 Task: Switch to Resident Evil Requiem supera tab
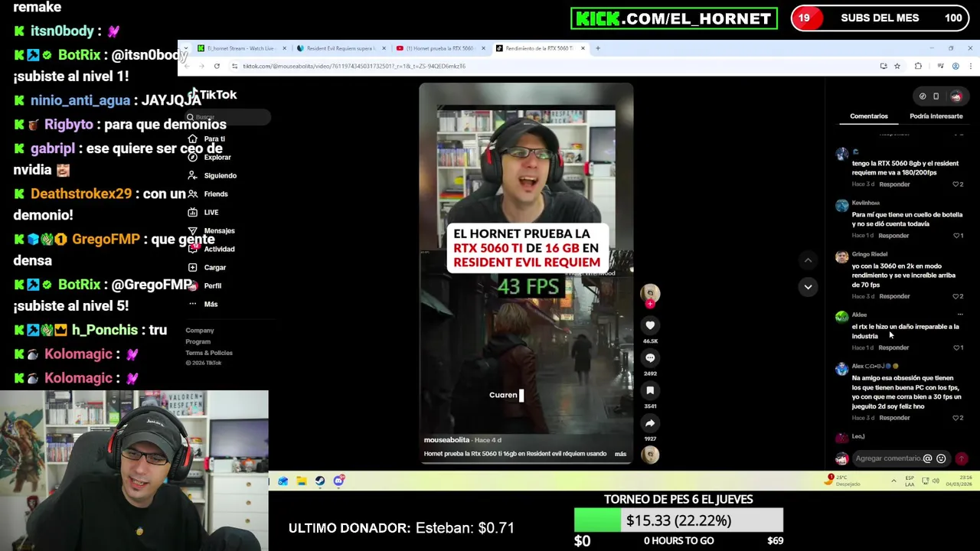pyautogui.click(x=340, y=48)
